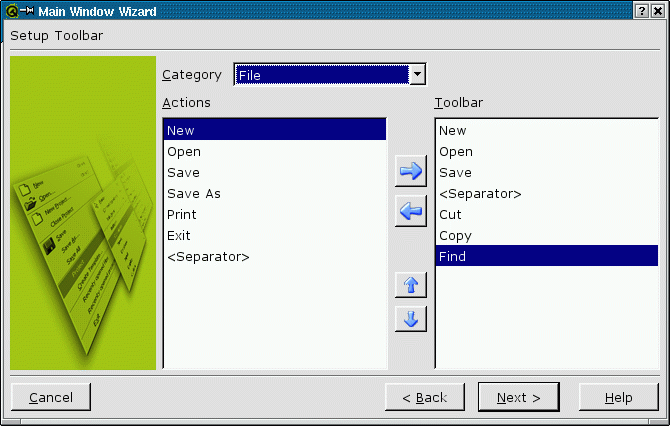Expand the Category dropdown arrow
Image resolution: width=670 pixels, height=426 pixels.
pyautogui.click(x=418, y=75)
